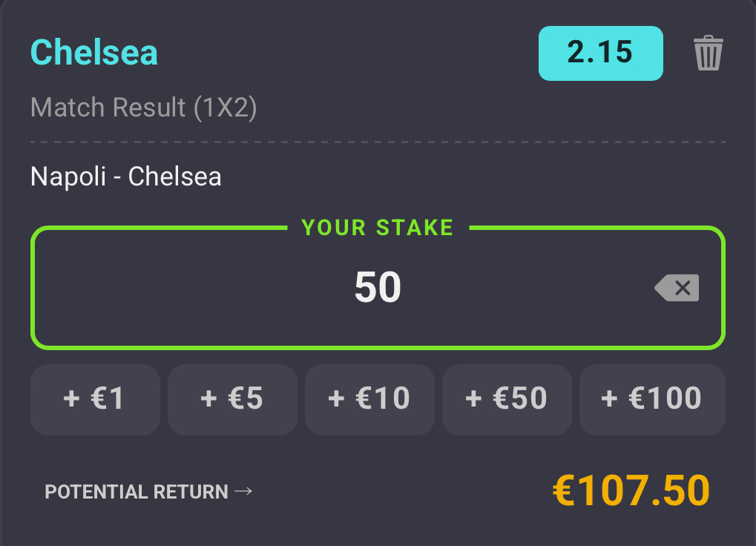
Task: Add €1 to the stake
Action: [95, 399]
